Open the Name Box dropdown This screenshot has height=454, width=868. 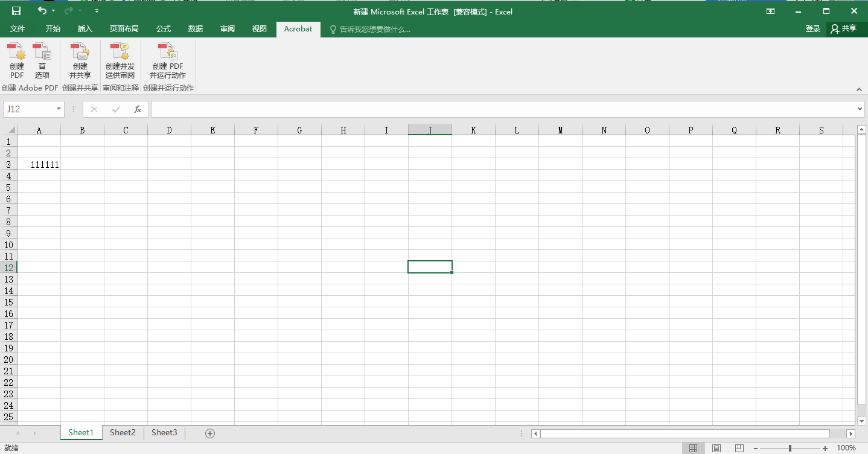click(58, 109)
